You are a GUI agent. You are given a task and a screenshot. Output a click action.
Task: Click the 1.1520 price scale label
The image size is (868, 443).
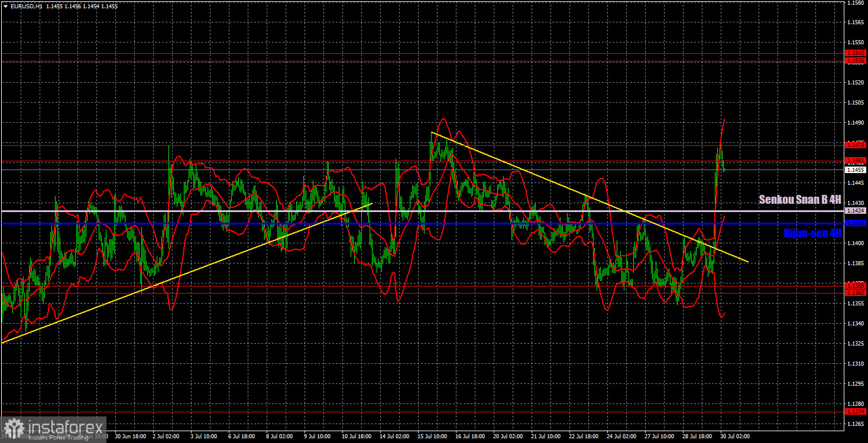(856, 83)
